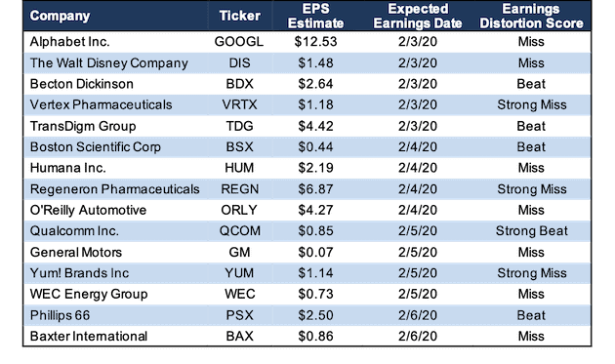Image resolution: width=615 pixels, height=364 pixels.
Task: Click the EPS Estimate column header
Action: coord(315,16)
